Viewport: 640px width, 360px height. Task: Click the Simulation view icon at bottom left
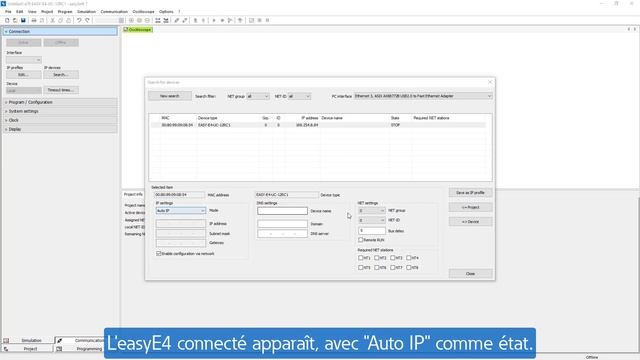(x=6, y=340)
